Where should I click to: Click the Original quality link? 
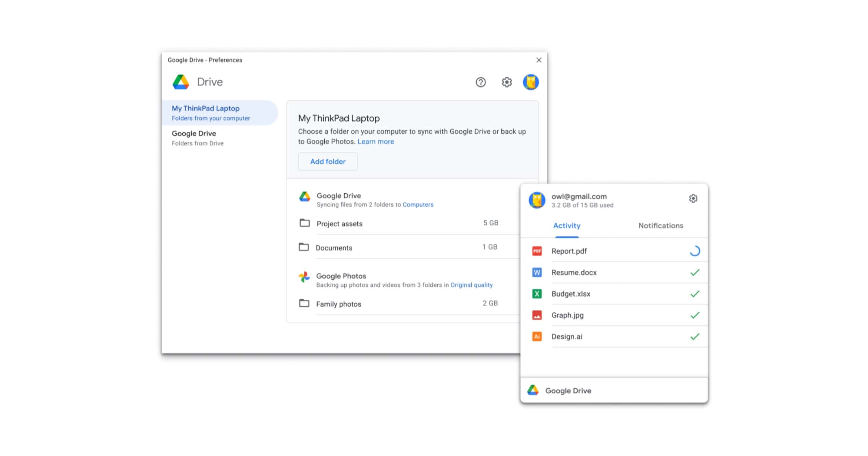[471, 285]
